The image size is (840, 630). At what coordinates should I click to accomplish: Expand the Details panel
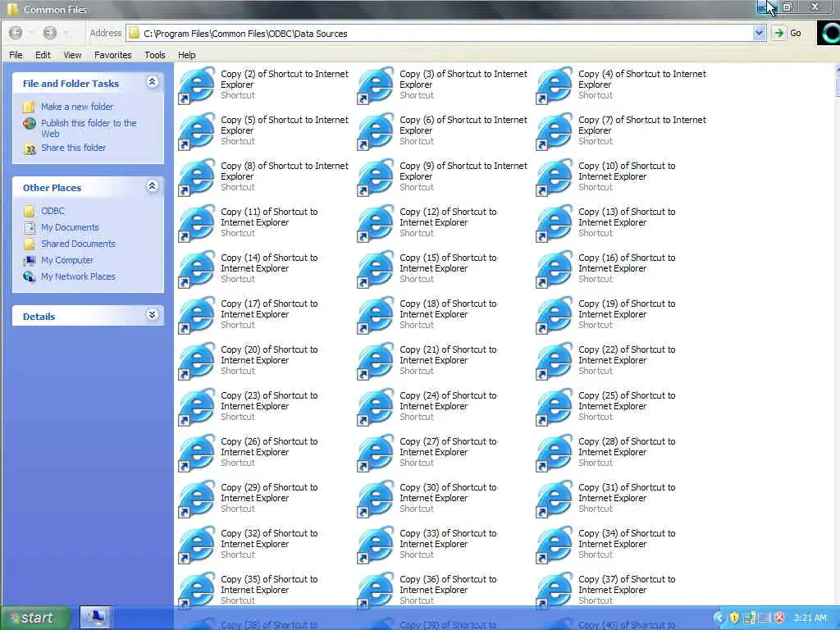pos(152,315)
